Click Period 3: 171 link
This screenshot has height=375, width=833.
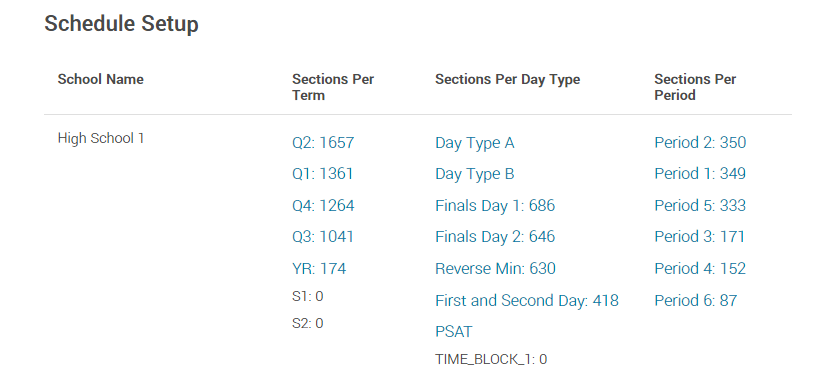(700, 237)
